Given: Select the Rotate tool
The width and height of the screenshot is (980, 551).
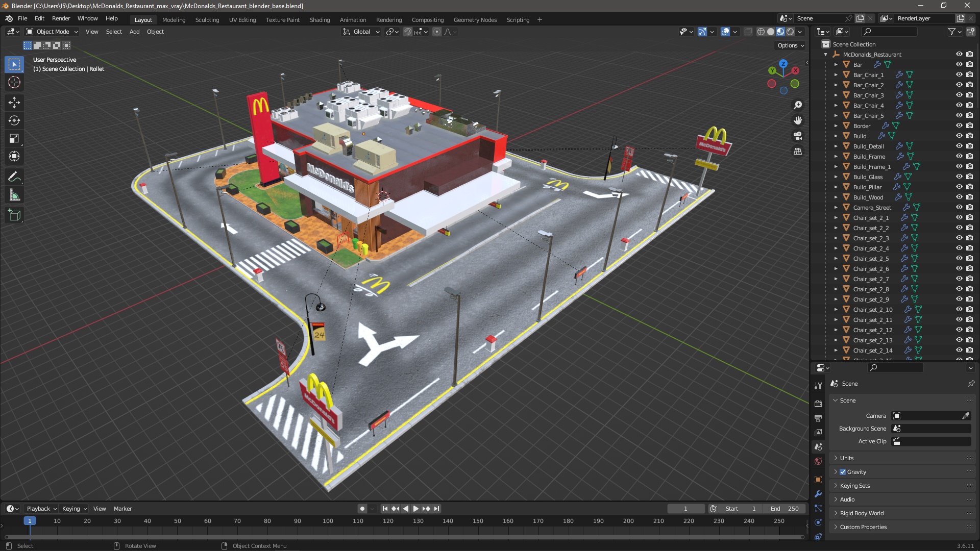Looking at the screenshot, I should click(14, 120).
